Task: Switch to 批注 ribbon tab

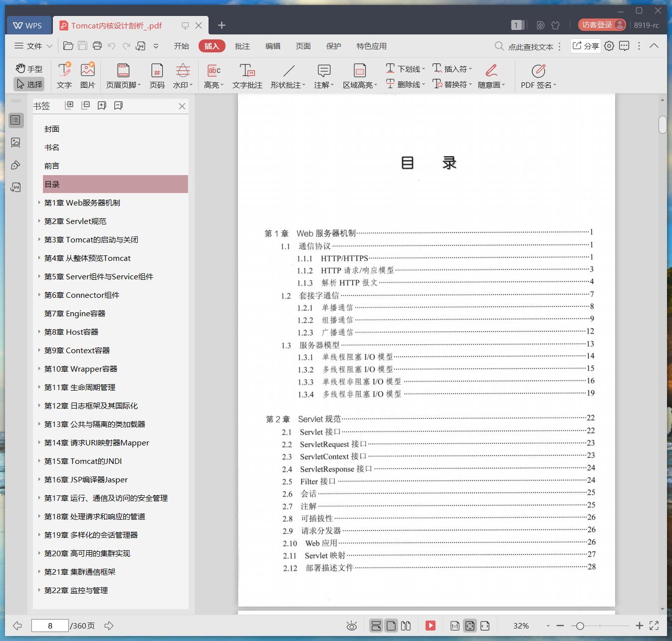Action: (x=242, y=46)
